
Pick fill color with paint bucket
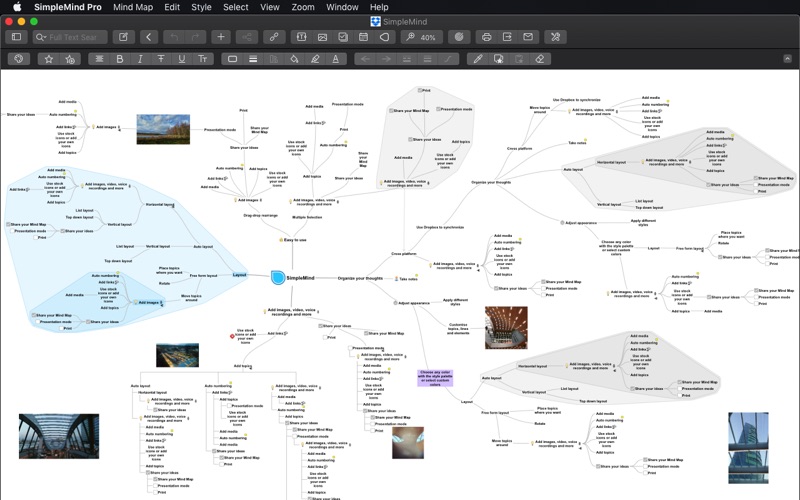coord(294,59)
